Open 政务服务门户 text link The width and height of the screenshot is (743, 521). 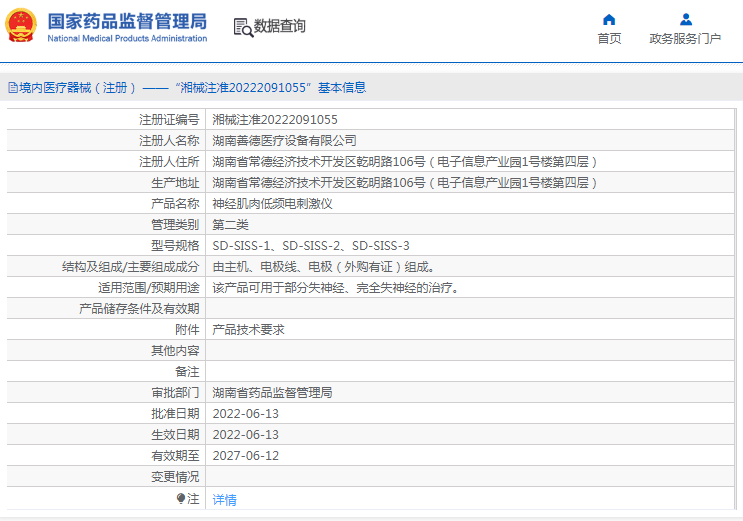coord(685,38)
